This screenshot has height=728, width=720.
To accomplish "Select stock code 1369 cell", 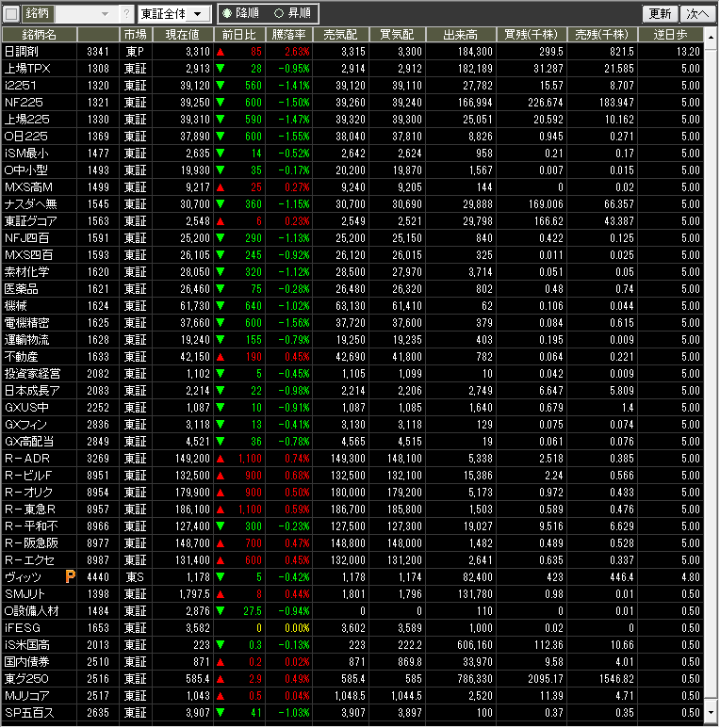I will [98, 137].
